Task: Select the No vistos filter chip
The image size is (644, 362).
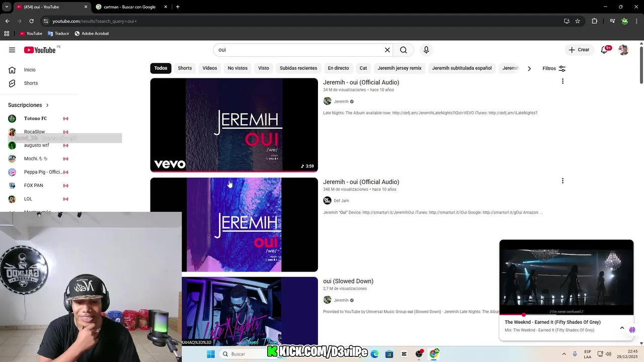Action: click(x=237, y=68)
